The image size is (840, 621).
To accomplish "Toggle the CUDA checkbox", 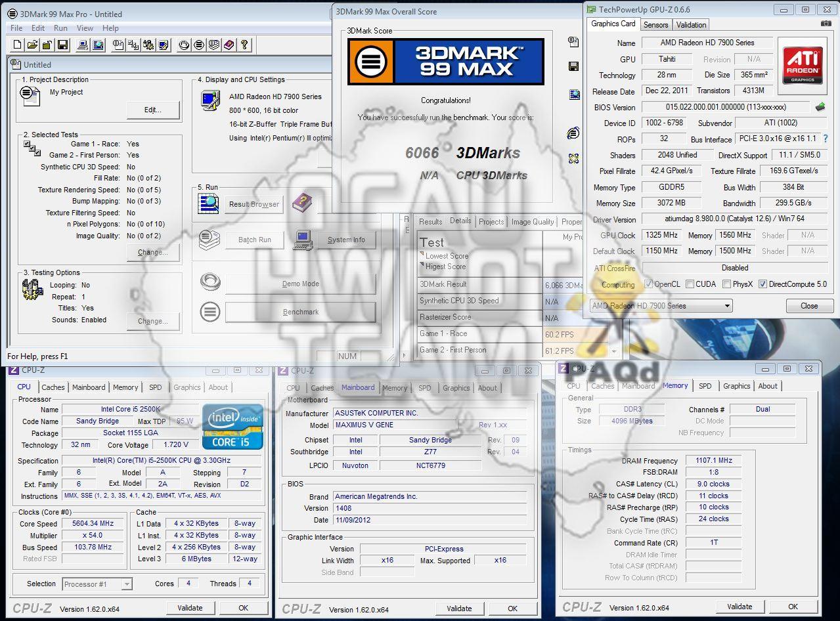I will coord(690,284).
